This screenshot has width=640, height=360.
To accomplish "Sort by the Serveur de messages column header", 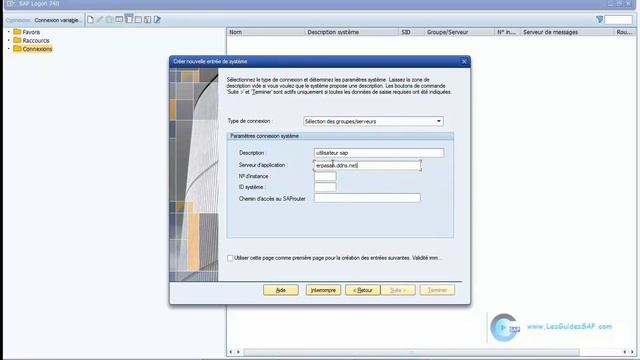I will pos(567,32).
